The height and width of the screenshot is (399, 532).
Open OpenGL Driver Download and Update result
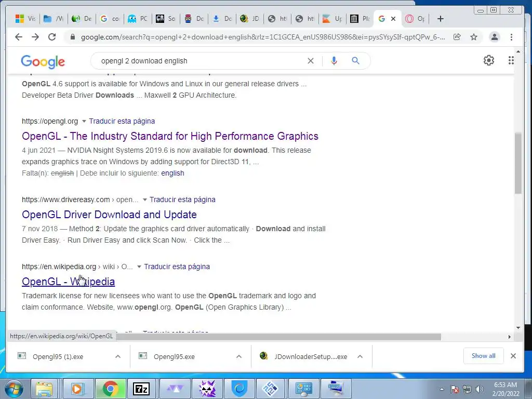[x=109, y=215]
